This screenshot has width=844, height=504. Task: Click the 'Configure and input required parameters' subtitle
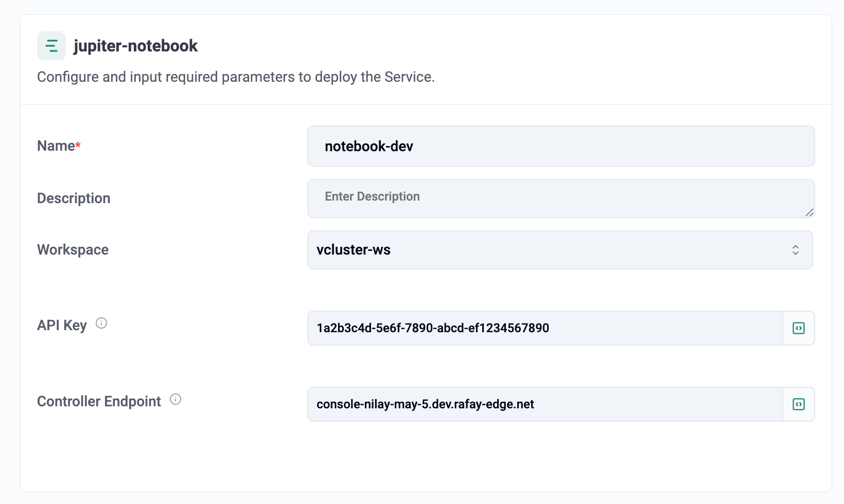[x=236, y=77]
